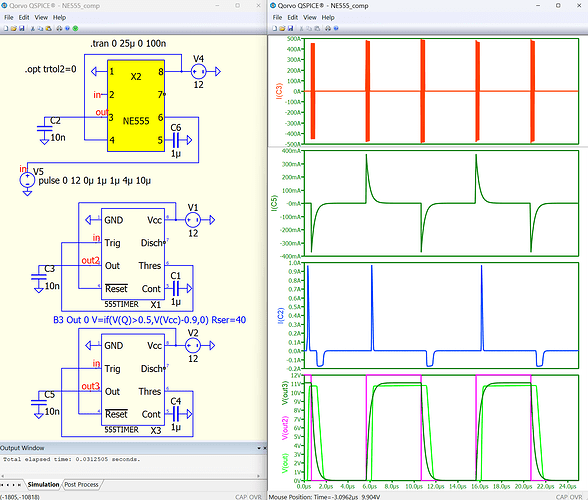Click the V(out3) trace label
This screenshot has height=500, width=588.
point(285,393)
